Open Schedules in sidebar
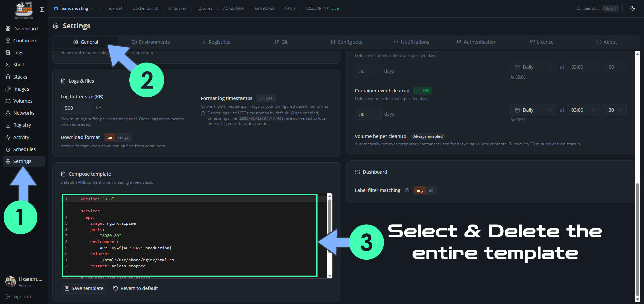Image resolution: width=644 pixels, height=304 pixels. 24,149
